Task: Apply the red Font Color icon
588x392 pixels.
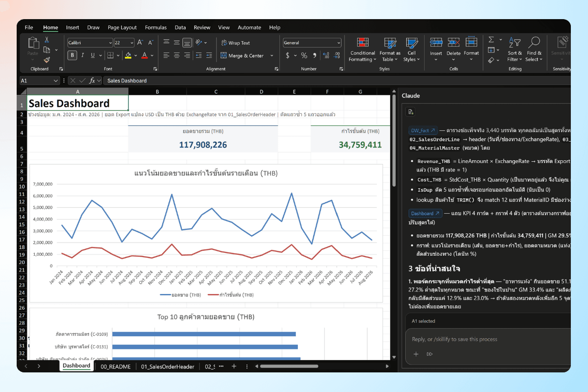Action: (x=145, y=55)
